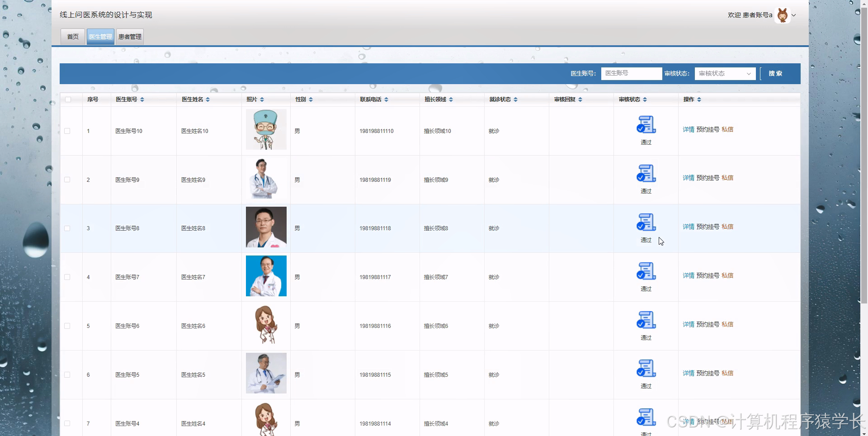
Task: Check the row checkbox for 医生账号7
Action: (67, 277)
